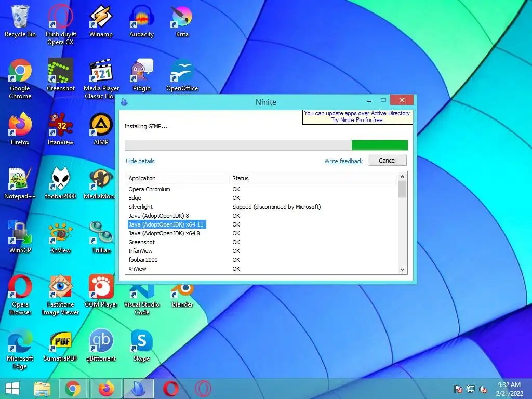Click the Hide details link in Ninite
532x399 pixels.
point(140,161)
